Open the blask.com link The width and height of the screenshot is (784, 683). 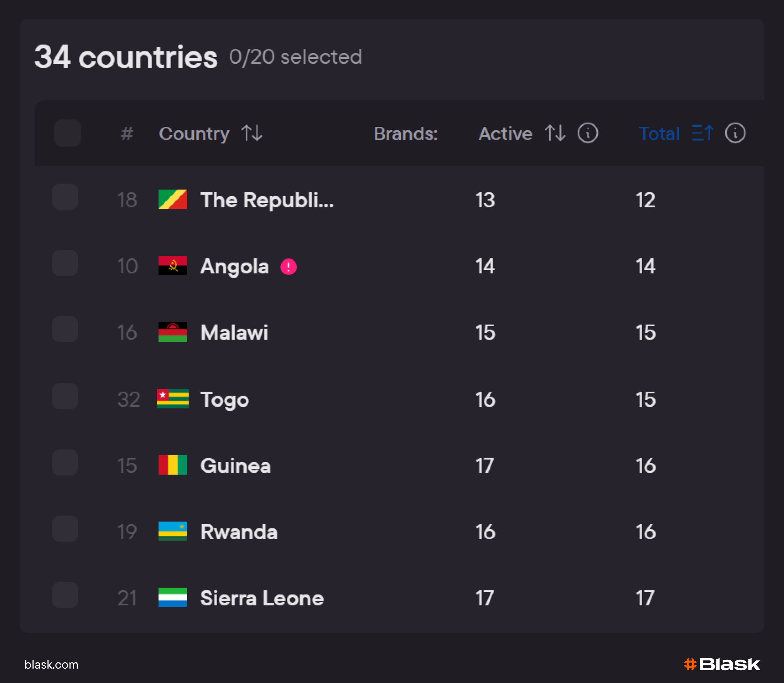pos(52,665)
